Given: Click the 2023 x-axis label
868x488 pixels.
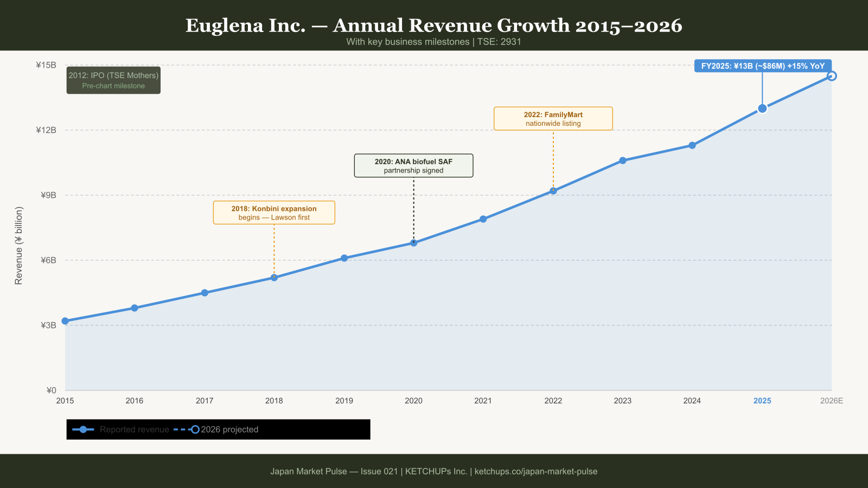Looking at the screenshot, I should click(x=623, y=401).
